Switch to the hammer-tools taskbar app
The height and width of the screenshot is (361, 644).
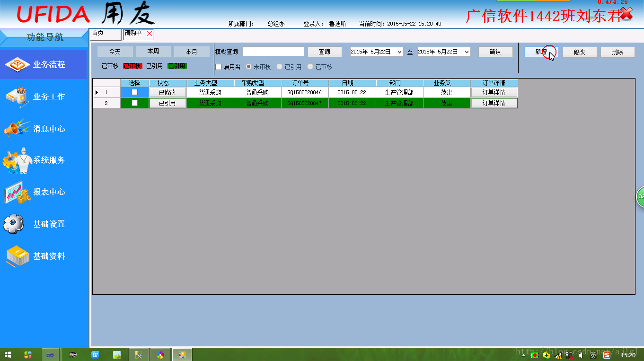pyautogui.click(x=139, y=354)
